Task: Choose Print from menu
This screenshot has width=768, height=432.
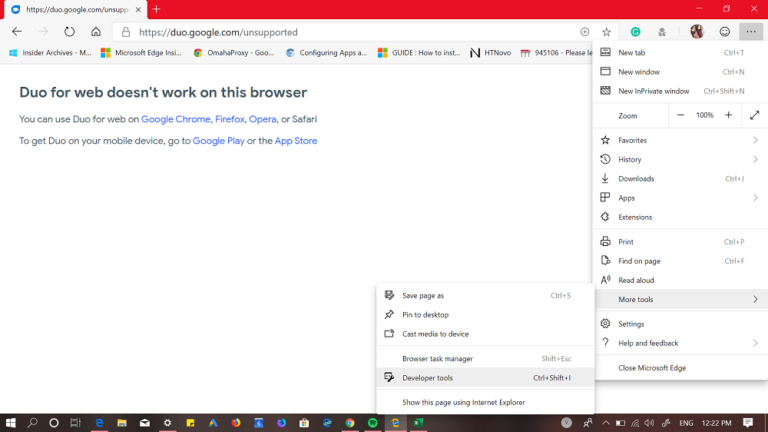Action: point(680,241)
